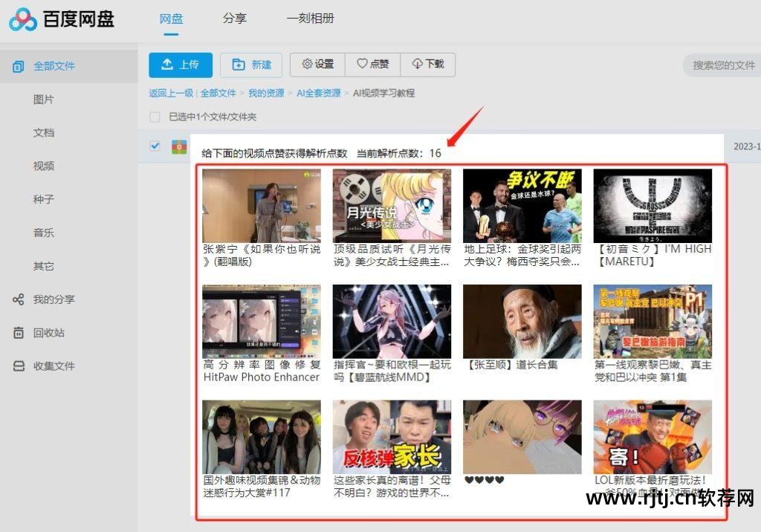The width and height of the screenshot is (761, 532).
Task: Open 回收站 recycle bin
Action: coord(48,333)
